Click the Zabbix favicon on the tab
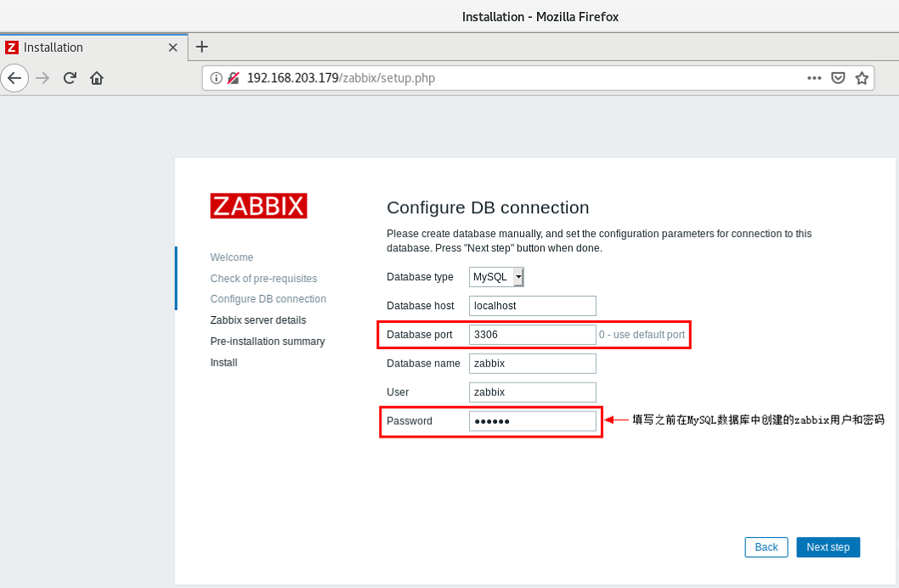Viewport: 899px width, 588px height. point(11,48)
